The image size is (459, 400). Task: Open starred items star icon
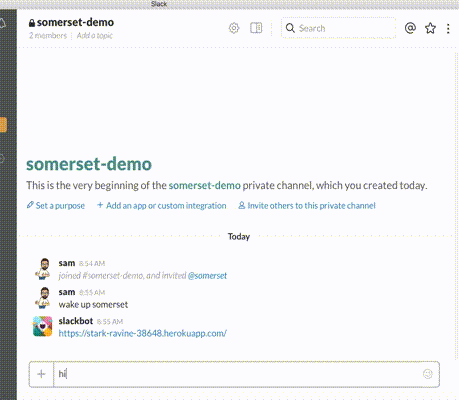coord(430,28)
